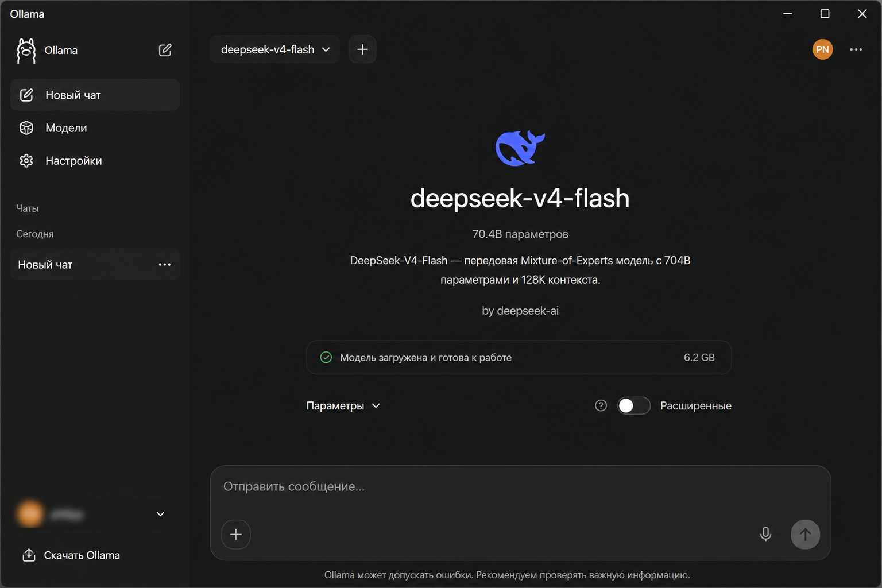Close the Ollama window
Screen dimensions: 882x588
coord(862,14)
